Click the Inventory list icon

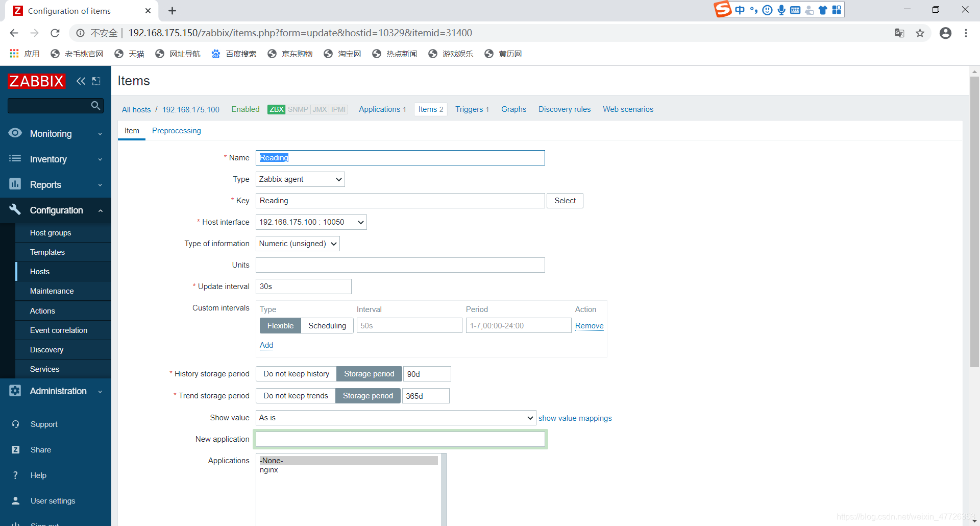(x=15, y=159)
